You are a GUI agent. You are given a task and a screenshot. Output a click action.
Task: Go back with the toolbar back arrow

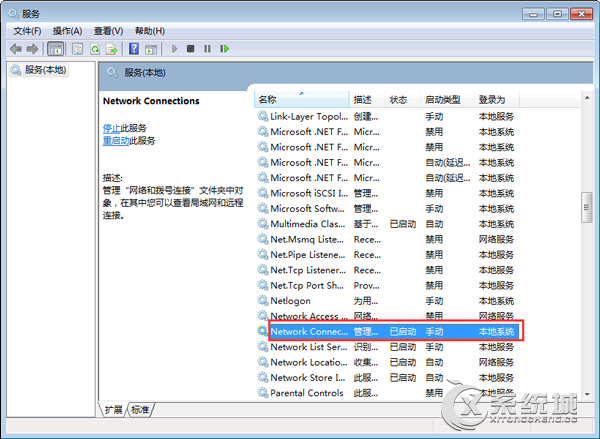tap(16, 49)
